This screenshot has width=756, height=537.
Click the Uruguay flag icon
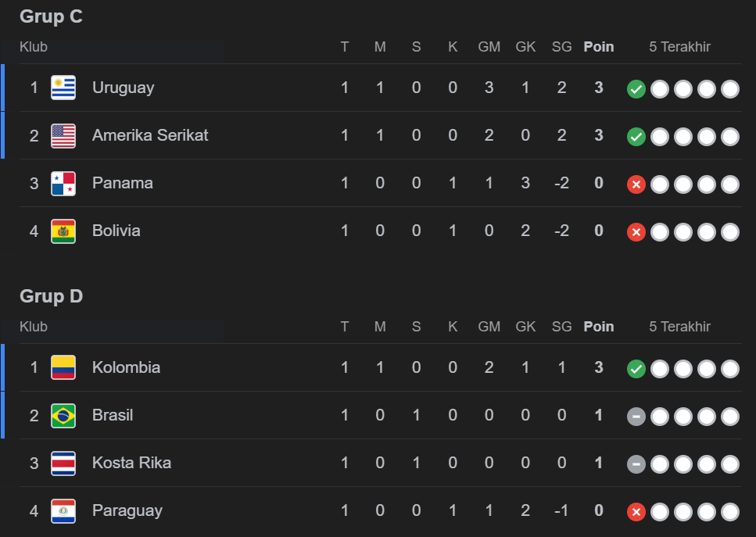(x=63, y=88)
